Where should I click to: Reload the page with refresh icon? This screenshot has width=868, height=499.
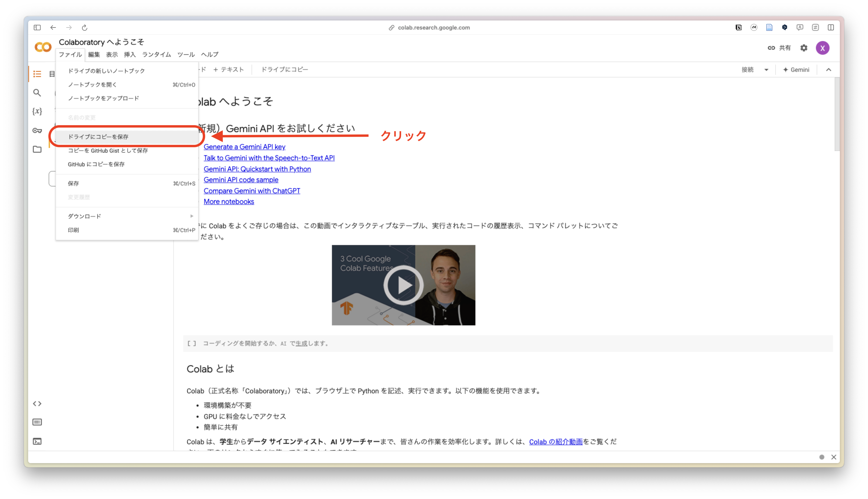(85, 27)
